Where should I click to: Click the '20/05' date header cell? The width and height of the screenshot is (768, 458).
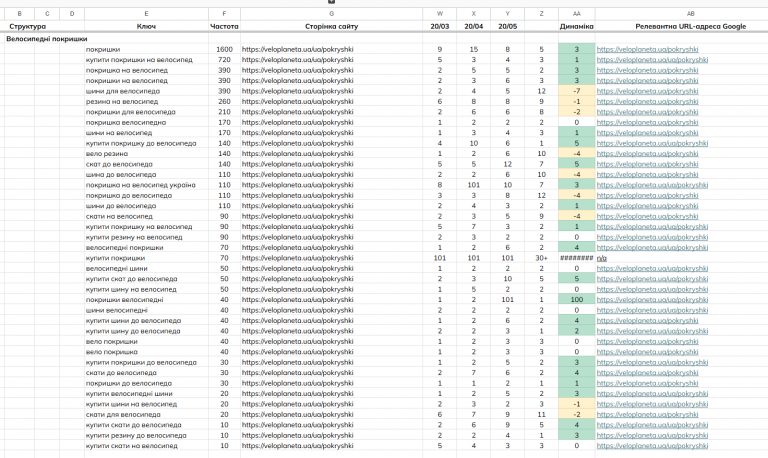click(x=507, y=26)
